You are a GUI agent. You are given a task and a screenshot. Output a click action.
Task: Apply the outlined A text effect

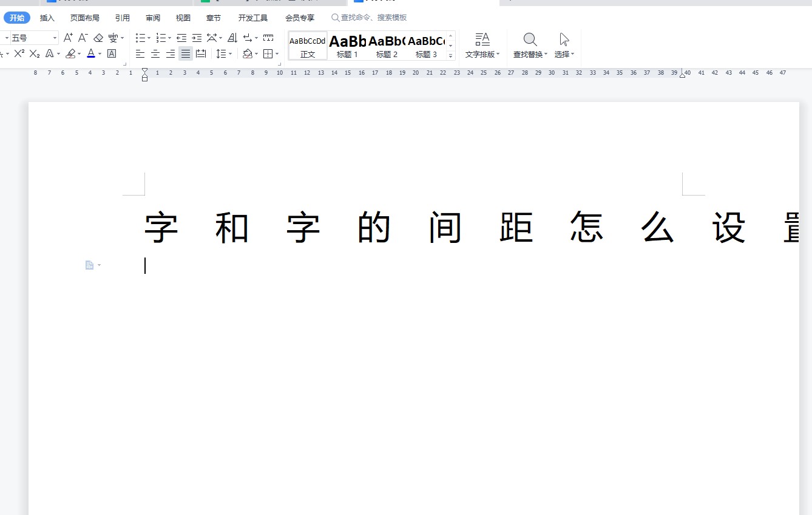(x=50, y=53)
